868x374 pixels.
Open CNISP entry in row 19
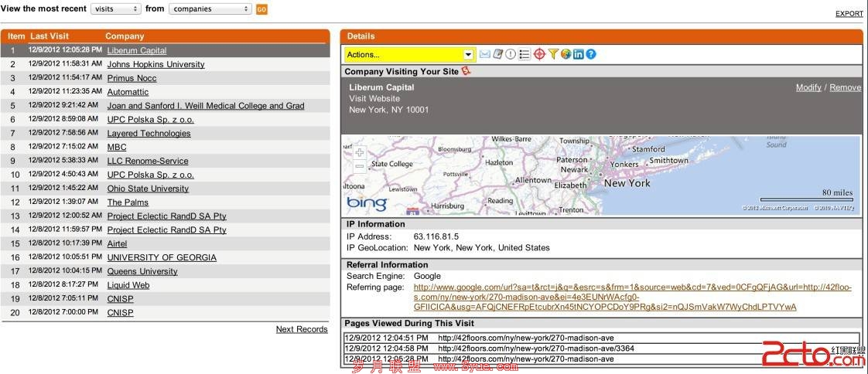tap(120, 299)
